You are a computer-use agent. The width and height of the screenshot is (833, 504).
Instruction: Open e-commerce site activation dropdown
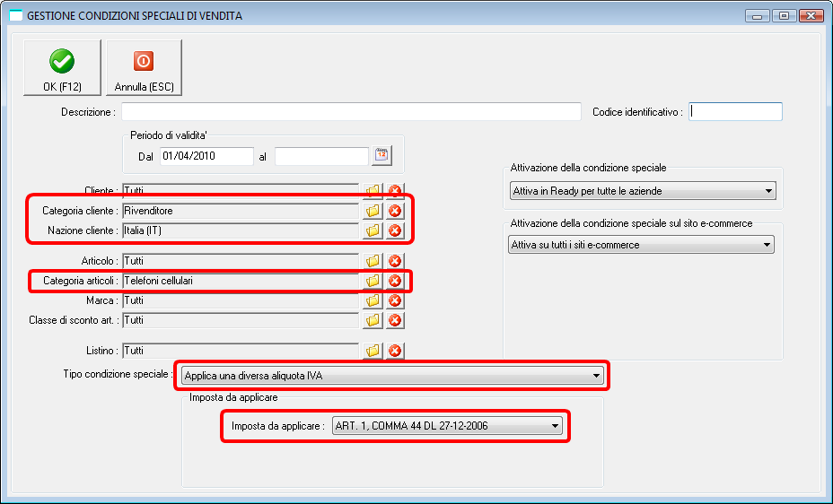[641, 245]
